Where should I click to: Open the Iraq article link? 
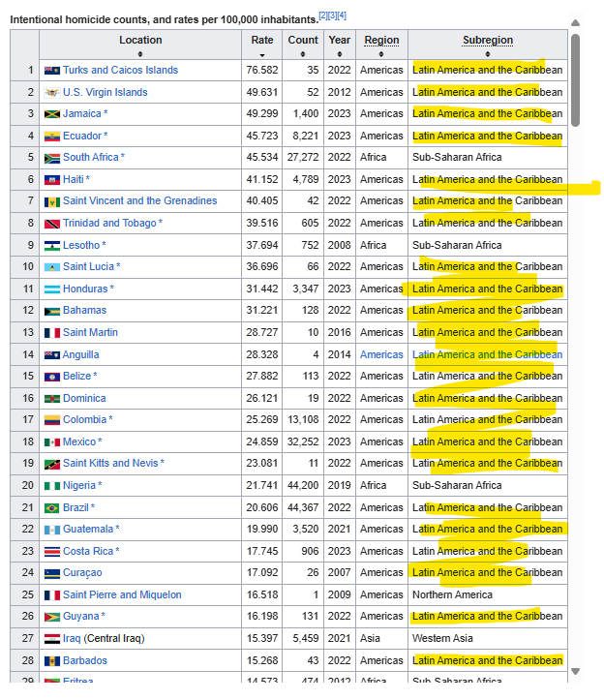[72, 639]
